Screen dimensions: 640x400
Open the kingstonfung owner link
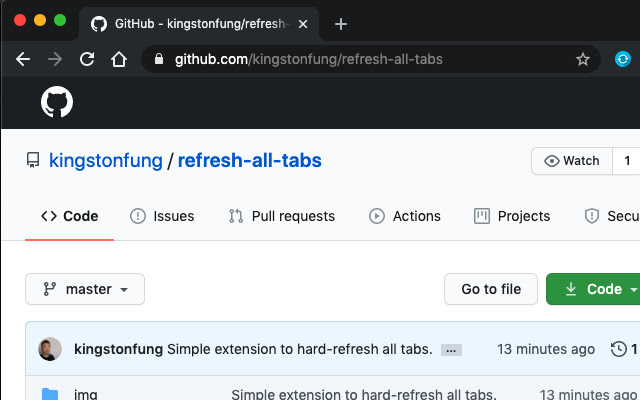click(106, 160)
